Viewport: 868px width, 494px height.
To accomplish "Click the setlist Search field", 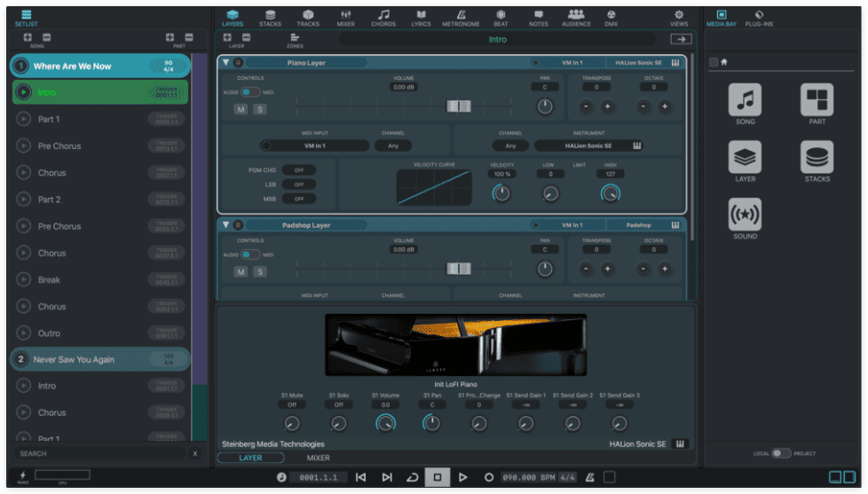I will (x=99, y=453).
